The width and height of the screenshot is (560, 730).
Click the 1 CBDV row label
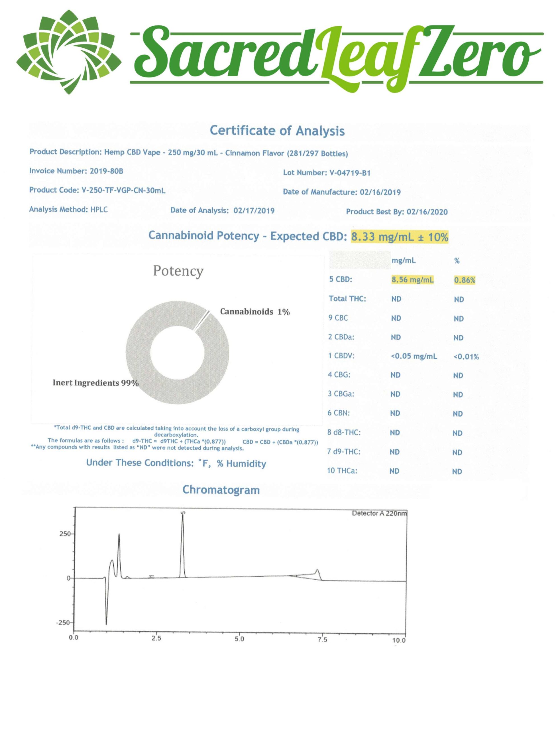(x=341, y=356)
